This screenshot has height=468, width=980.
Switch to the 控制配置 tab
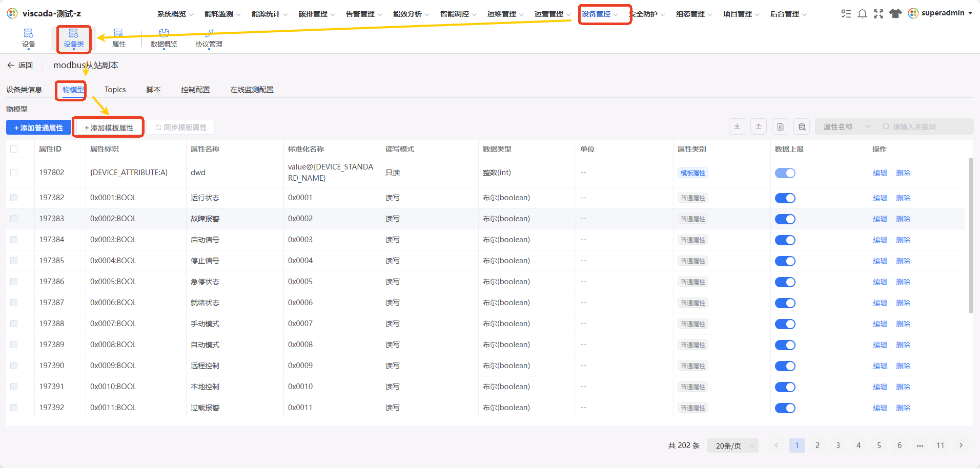(x=195, y=90)
